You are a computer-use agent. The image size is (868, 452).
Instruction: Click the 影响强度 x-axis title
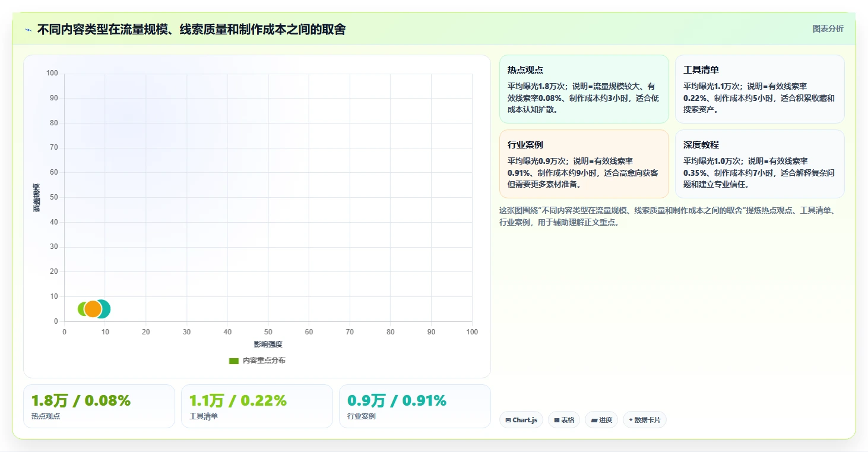click(268, 344)
